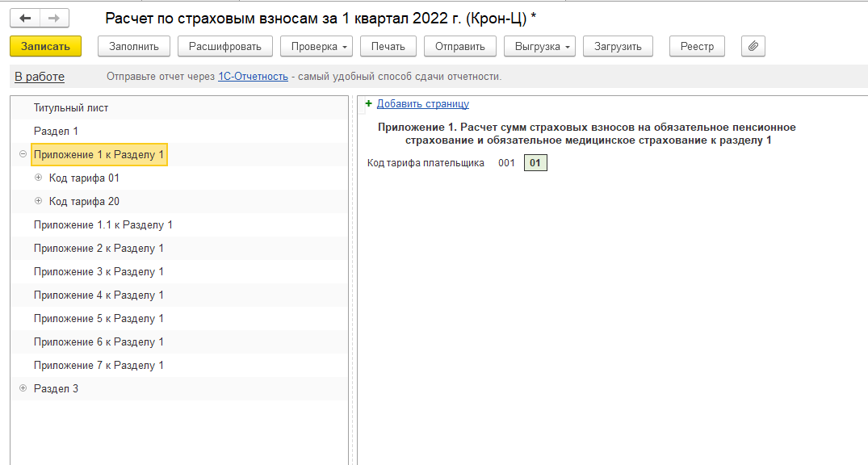Click the tariff code field with 01
The image size is (868, 465).
(535, 163)
